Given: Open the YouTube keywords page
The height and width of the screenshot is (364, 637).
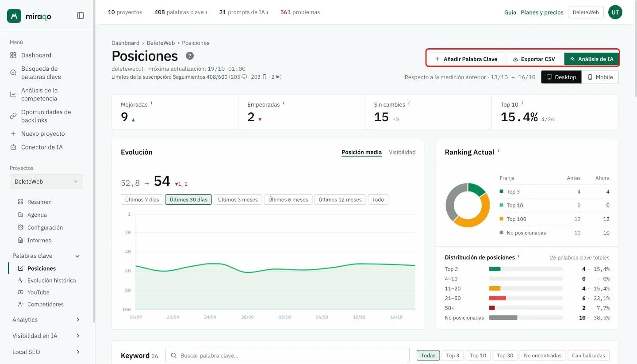Looking at the screenshot, I should click(x=38, y=292).
